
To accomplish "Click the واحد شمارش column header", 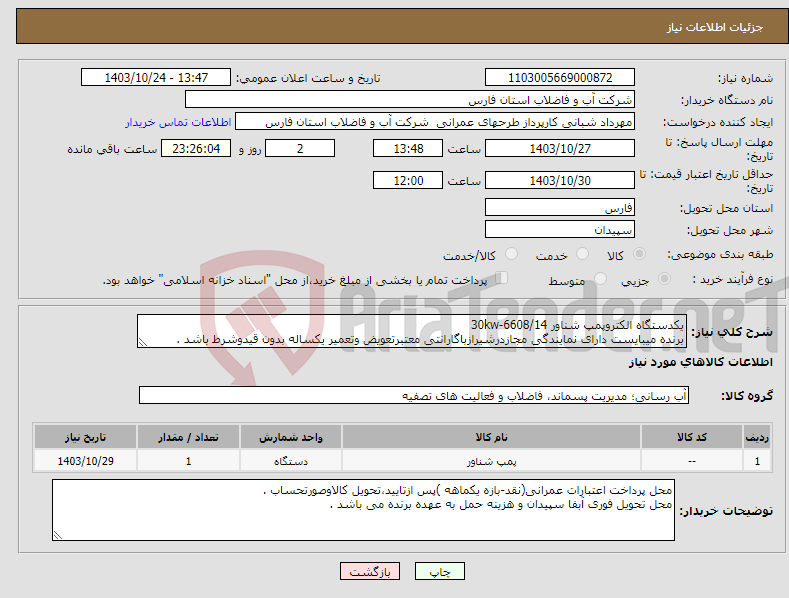I will click(x=291, y=437).
